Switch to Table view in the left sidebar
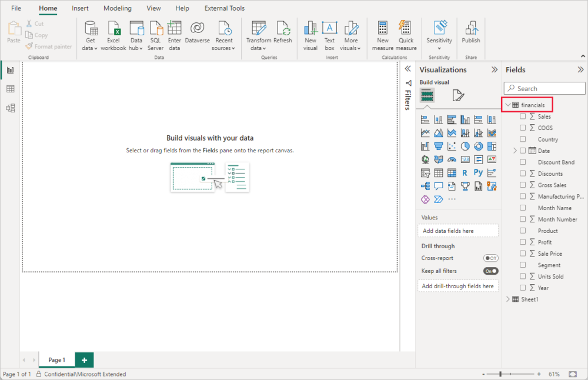Viewport: 588px width, 380px height. 10,88
